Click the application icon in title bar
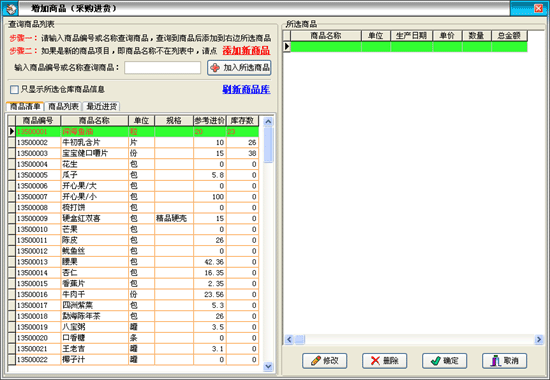Viewport: 550px width, 380px height. (12, 8)
